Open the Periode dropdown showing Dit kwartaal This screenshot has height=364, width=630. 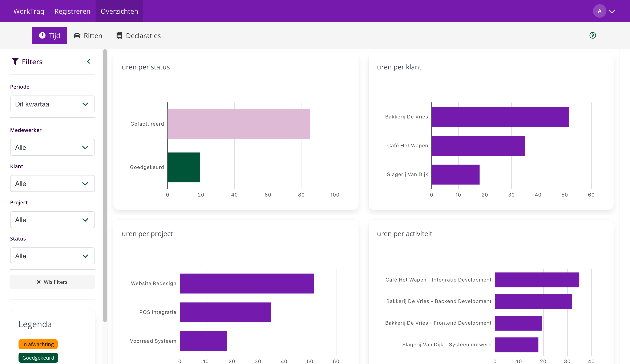(53, 104)
